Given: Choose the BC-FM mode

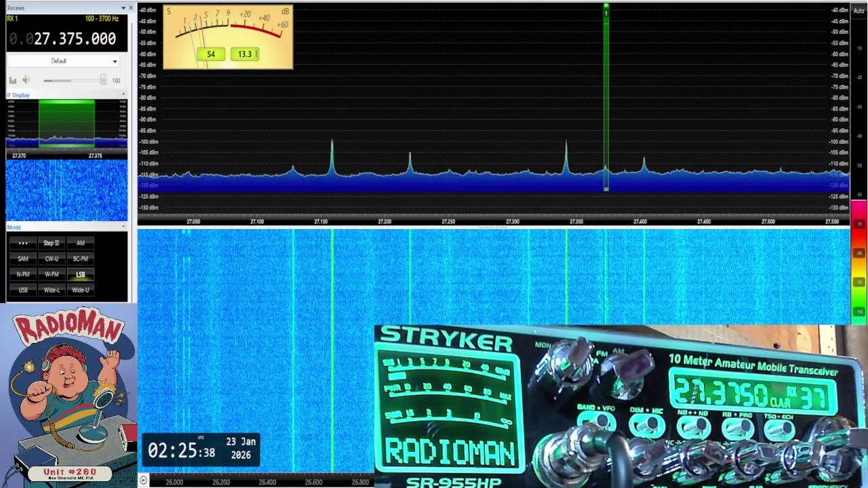Looking at the screenshot, I should click(81, 258).
